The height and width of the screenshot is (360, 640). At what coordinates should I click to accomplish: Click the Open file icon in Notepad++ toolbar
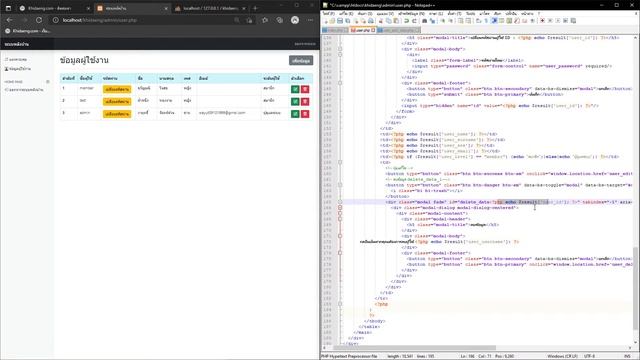point(332,20)
